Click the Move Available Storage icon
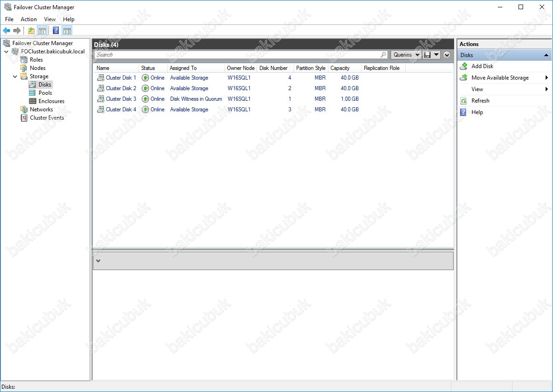553x392 pixels. (x=464, y=78)
